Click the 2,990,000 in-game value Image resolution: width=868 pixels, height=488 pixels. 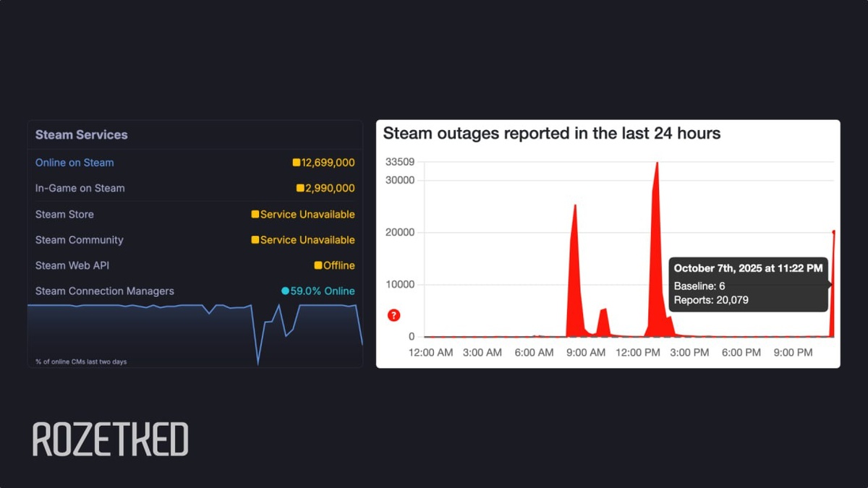pyautogui.click(x=330, y=188)
